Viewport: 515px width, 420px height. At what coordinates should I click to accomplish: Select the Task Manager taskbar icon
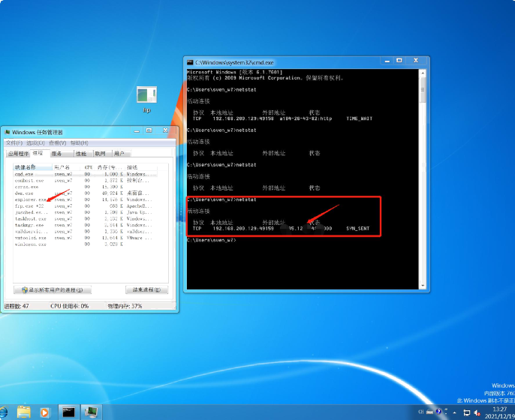tap(91, 412)
